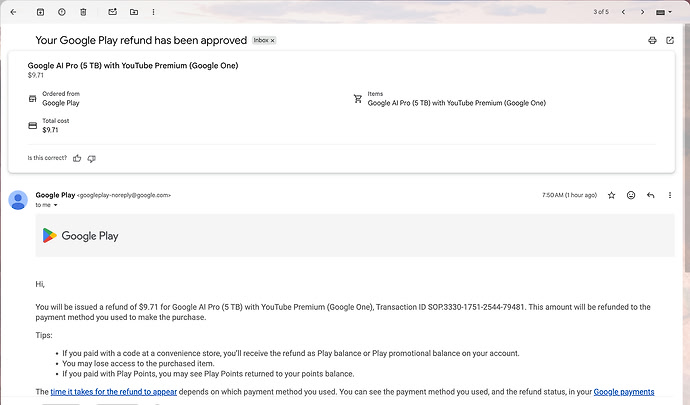
Task: Click the Google Play logo in the email body
Action: pos(81,236)
